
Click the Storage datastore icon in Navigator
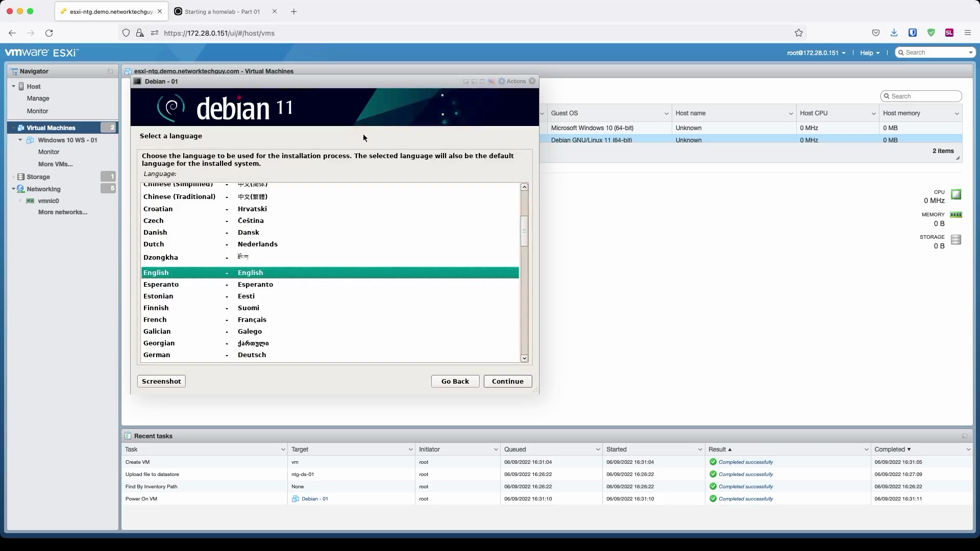[x=21, y=177]
